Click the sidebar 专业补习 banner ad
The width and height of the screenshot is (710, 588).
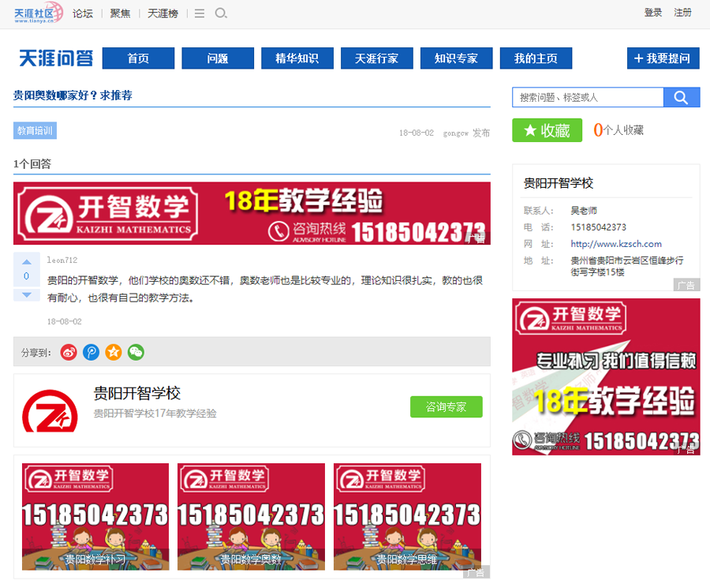(x=606, y=377)
